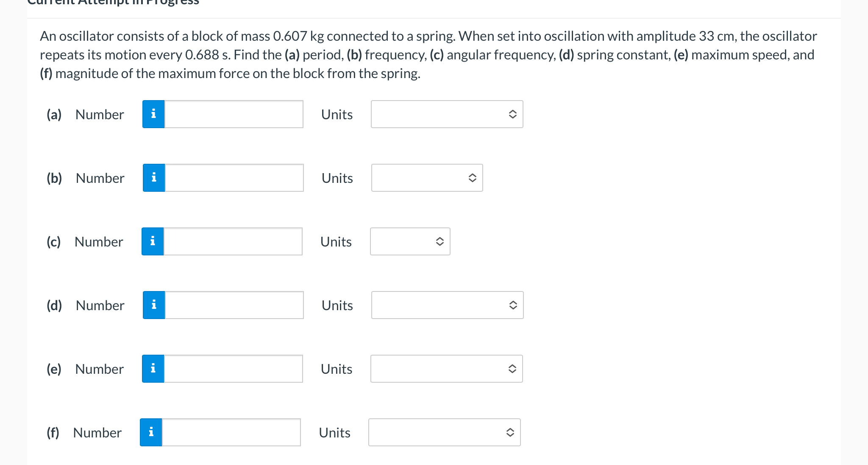Open the Units dropdown for part (b)

tap(427, 178)
